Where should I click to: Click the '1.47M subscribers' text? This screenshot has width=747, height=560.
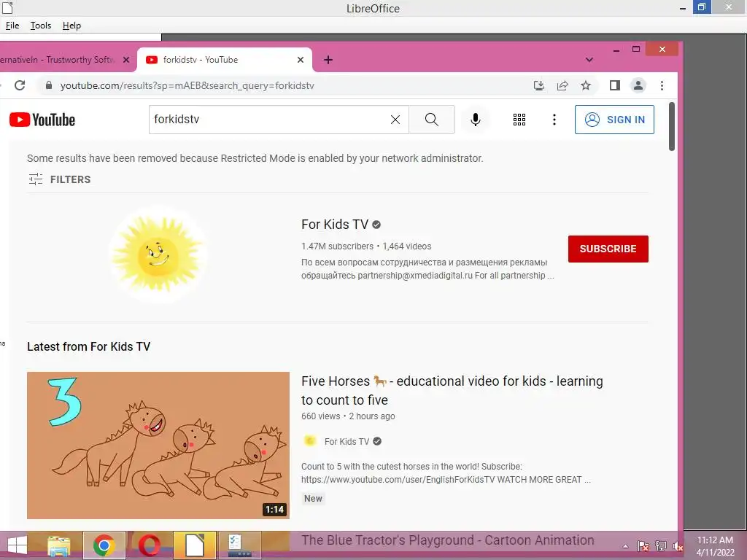337,246
